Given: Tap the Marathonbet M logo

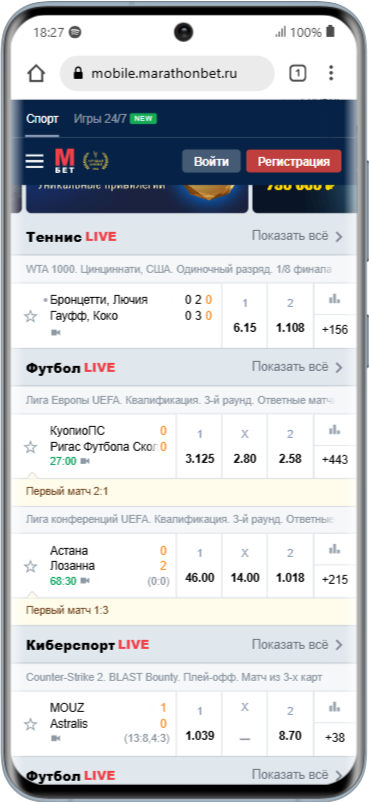Looking at the screenshot, I should [65, 161].
